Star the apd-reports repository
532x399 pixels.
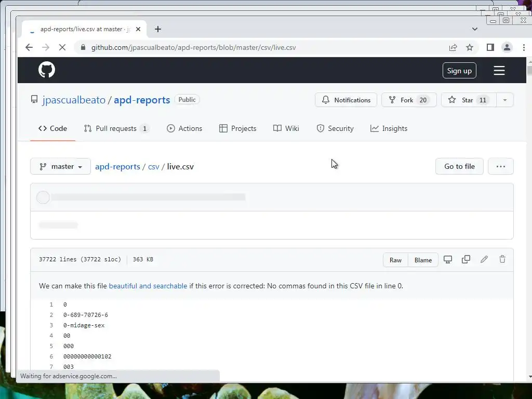(x=469, y=100)
